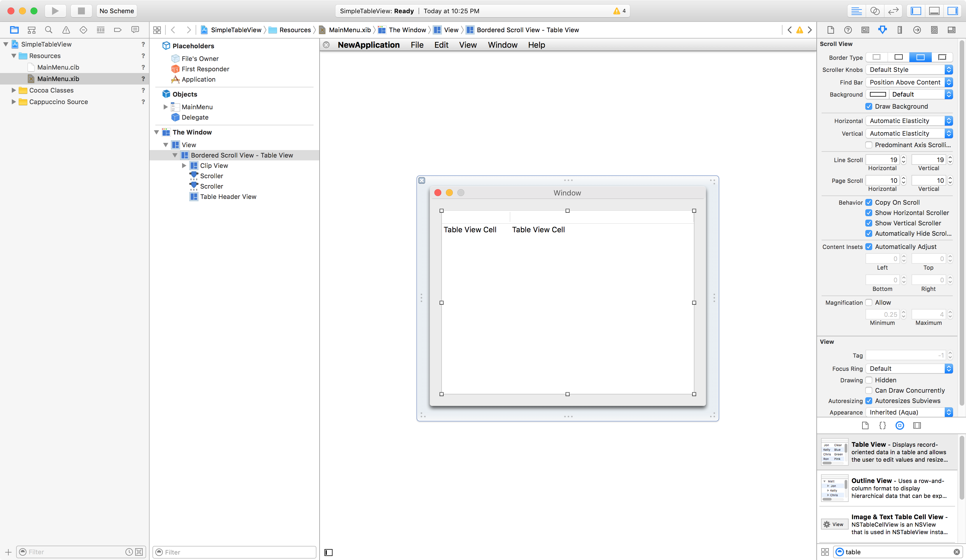966x560 pixels.
Task: Open the Vertical elasticity dropdown
Action: tap(909, 133)
